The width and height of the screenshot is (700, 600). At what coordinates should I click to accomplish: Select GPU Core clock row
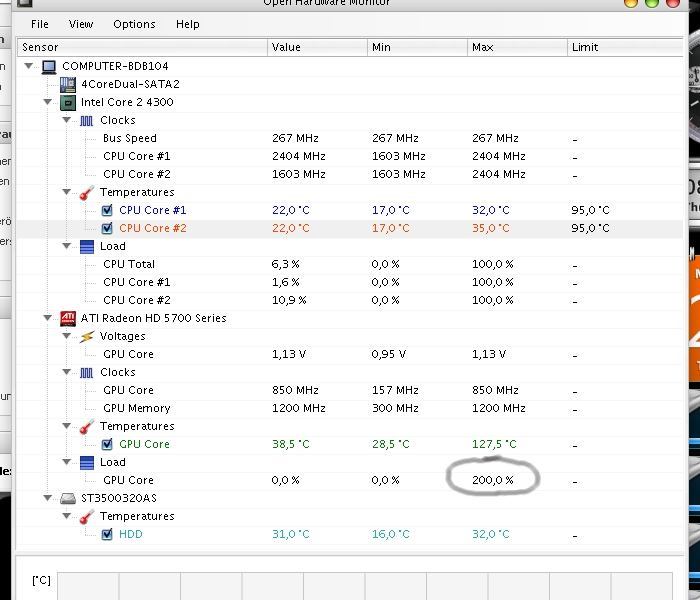coord(350,390)
